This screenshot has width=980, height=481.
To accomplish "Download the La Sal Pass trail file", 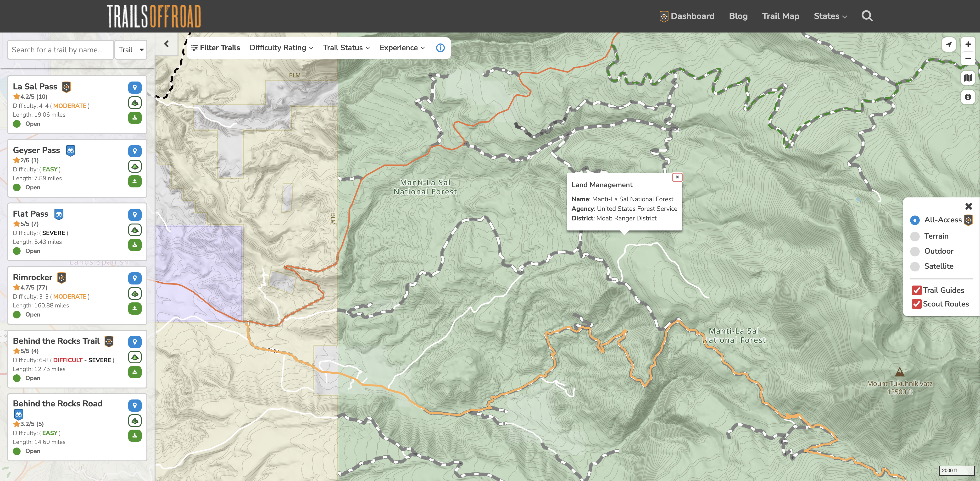I will pyautogui.click(x=135, y=118).
